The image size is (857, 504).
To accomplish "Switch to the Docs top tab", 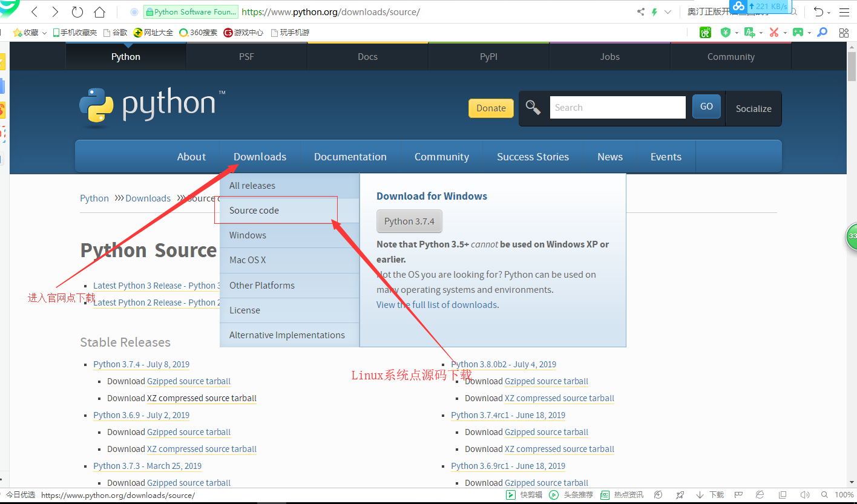I will pyautogui.click(x=367, y=56).
